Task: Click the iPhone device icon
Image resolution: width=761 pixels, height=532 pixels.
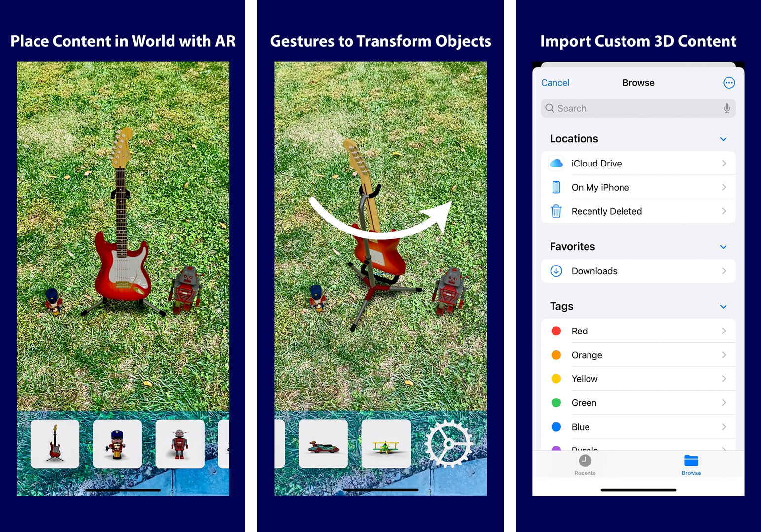Action: pyautogui.click(x=556, y=187)
